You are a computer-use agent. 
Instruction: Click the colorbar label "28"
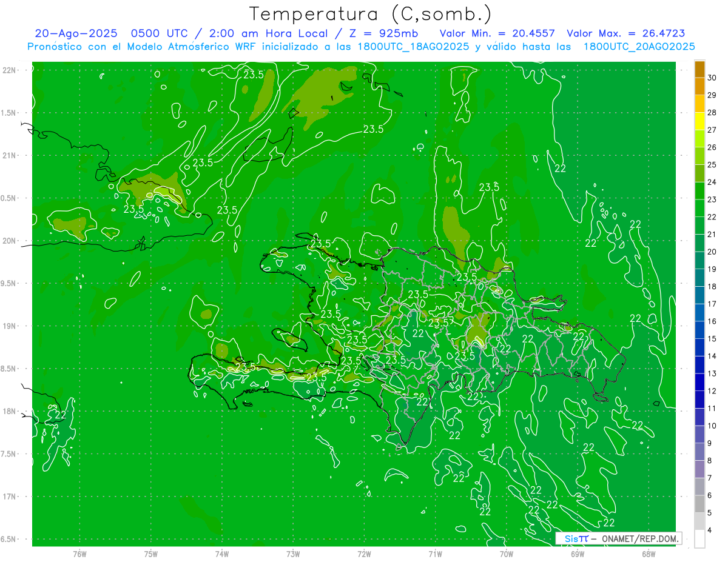click(712, 113)
